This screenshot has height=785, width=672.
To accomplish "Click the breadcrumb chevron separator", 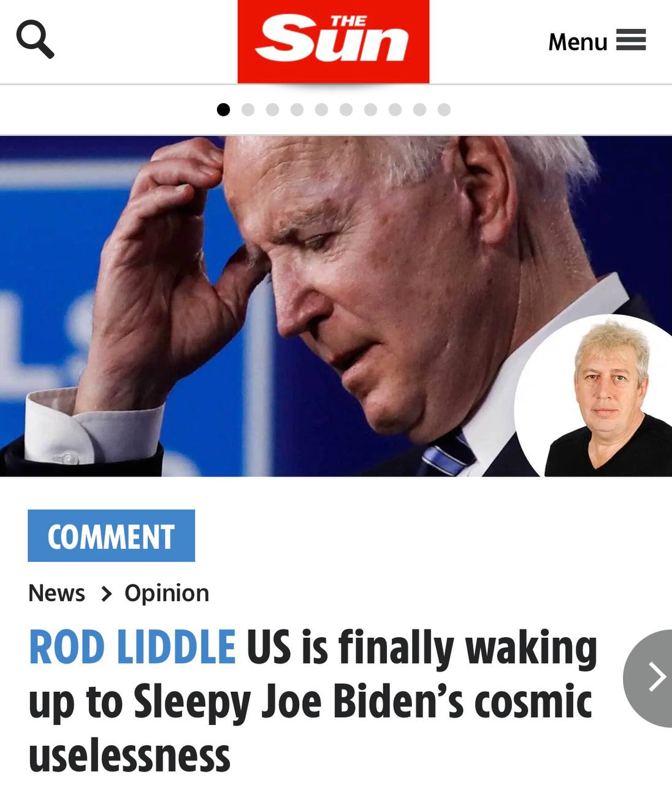I will pos(106,594).
